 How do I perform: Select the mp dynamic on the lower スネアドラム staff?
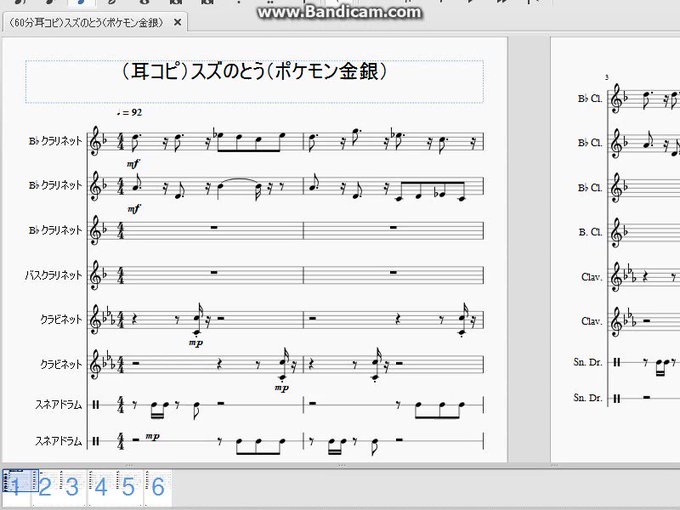152,436
